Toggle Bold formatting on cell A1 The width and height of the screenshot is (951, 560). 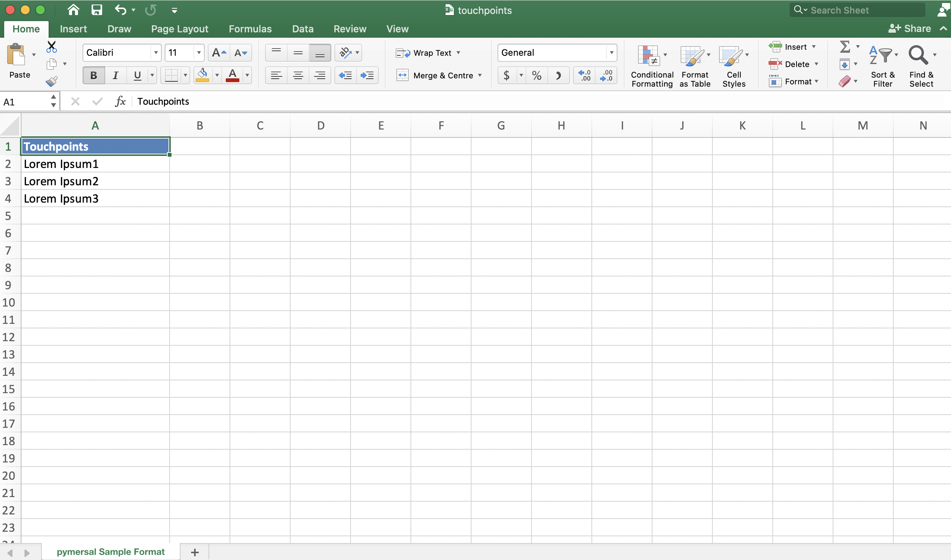tap(93, 74)
